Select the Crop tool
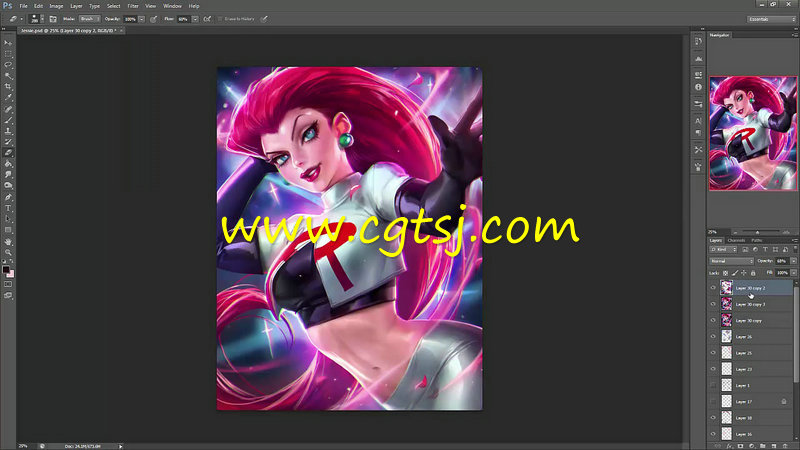 pos(8,87)
